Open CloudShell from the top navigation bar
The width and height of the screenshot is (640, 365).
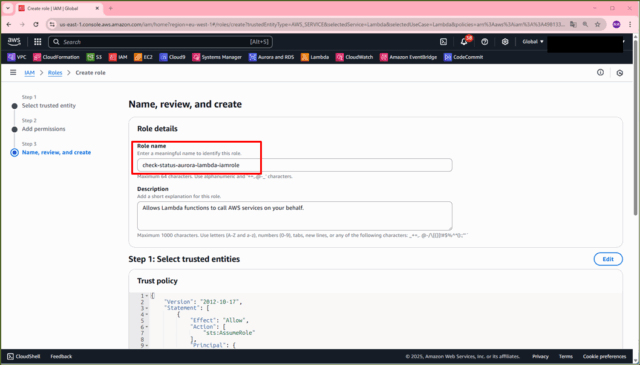click(443, 42)
